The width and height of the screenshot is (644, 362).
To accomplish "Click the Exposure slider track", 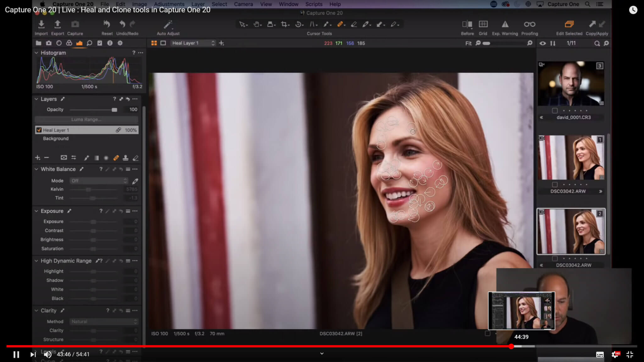I will (x=93, y=222).
